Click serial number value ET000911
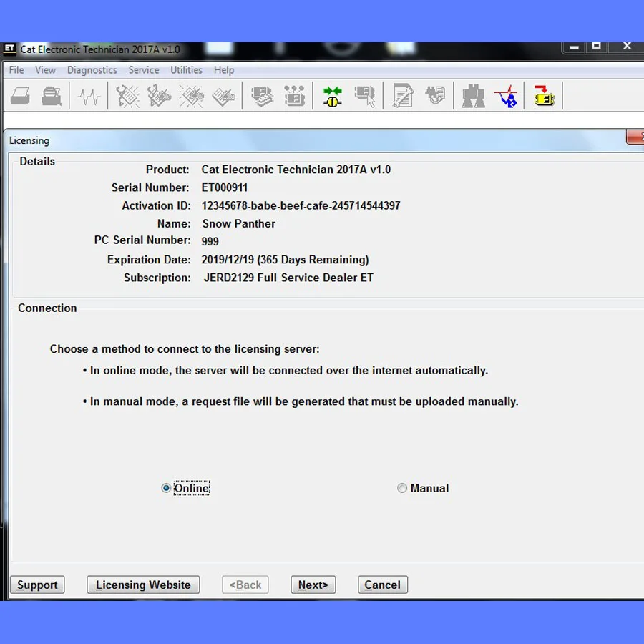644x644 pixels. [x=224, y=187]
